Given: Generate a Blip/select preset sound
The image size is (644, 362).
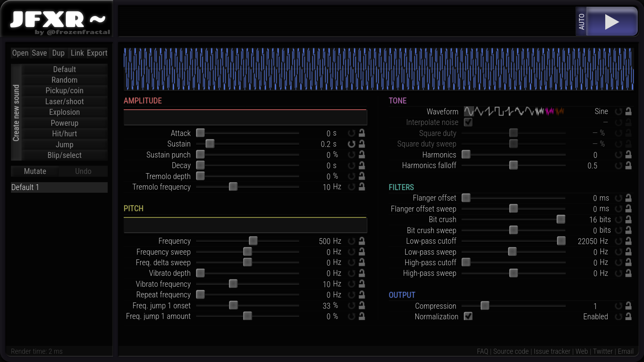Looking at the screenshot, I should [65, 155].
